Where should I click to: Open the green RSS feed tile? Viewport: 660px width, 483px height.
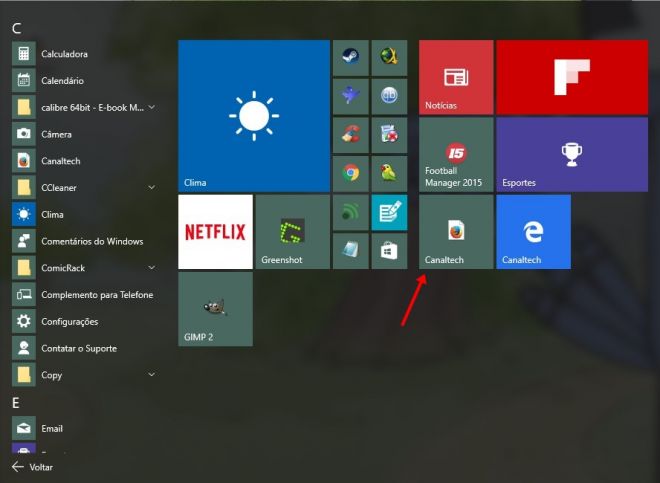click(351, 212)
